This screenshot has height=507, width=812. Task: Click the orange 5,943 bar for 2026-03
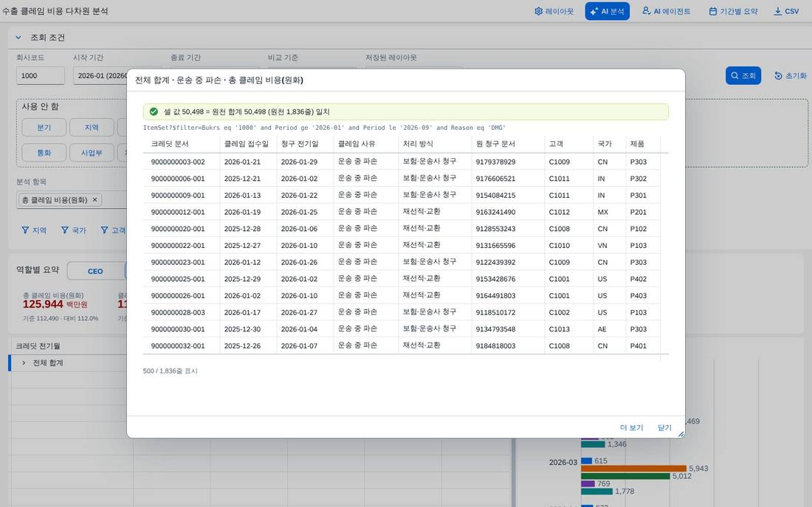634,469
